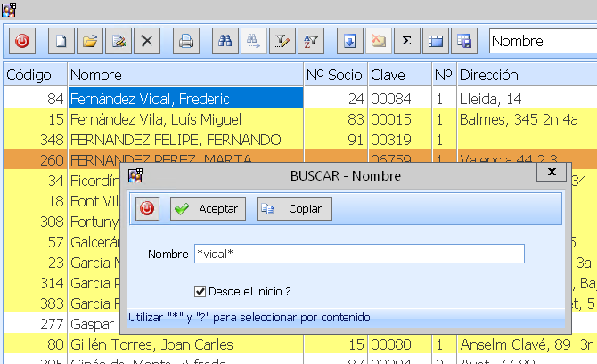Open record using the folder icon
597x364 pixels.
pyautogui.click(x=90, y=41)
